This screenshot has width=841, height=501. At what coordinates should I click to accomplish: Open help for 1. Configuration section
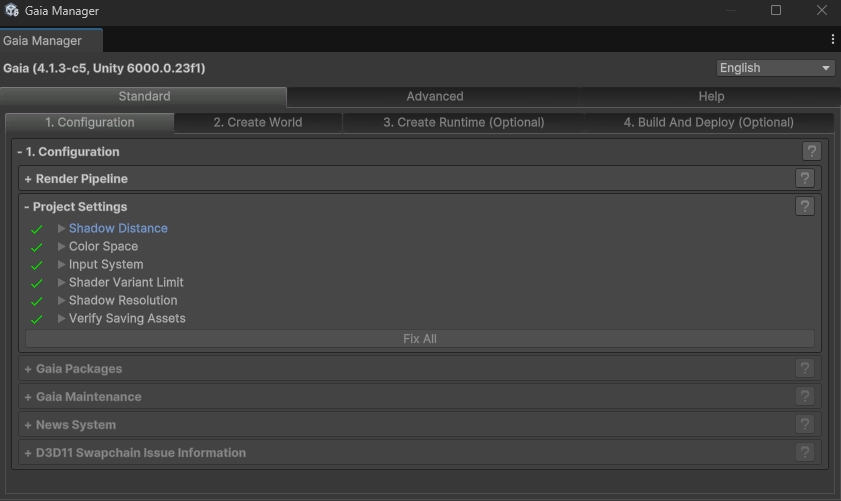click(x=812, y=151)
